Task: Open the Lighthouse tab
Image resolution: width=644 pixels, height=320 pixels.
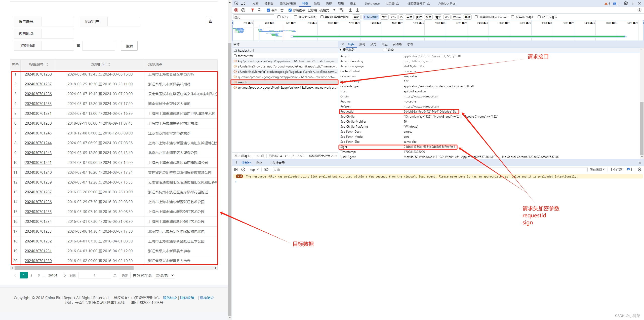Action: pos(372,3)
